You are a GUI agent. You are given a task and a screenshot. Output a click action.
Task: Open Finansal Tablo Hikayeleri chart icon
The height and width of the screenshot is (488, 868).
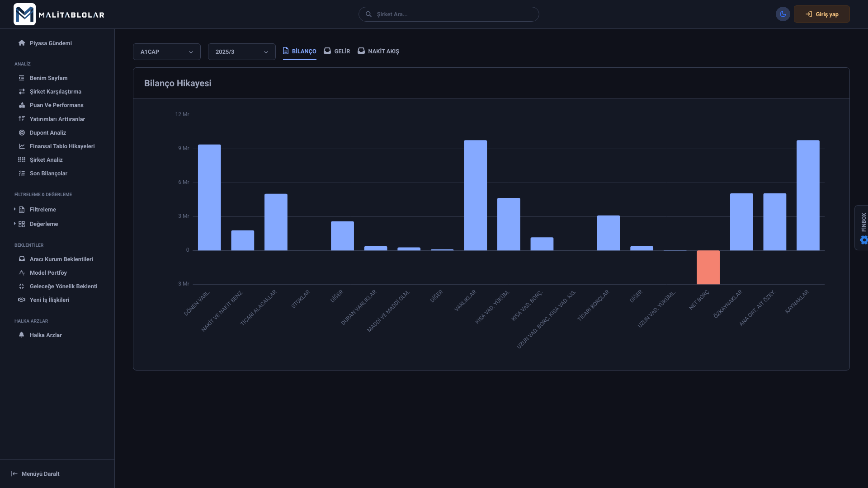[x=22, y=146]
